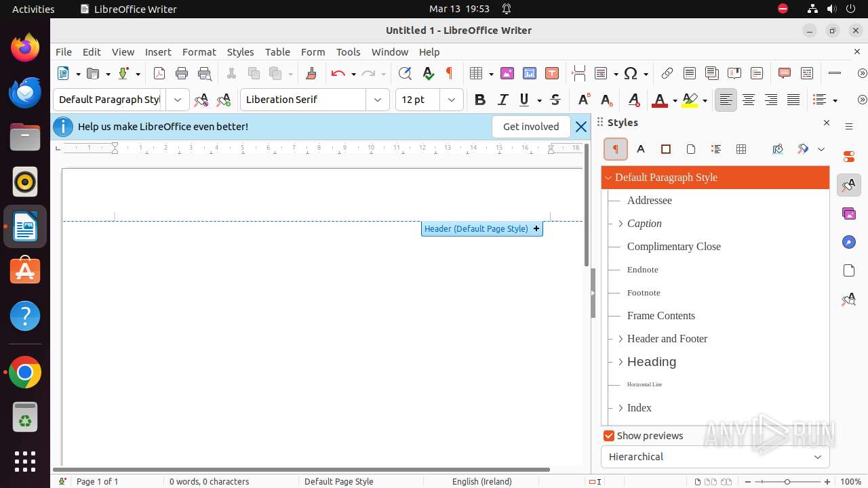
Task: Open Find & Replace icon
Action: click(x=405, y=73)
